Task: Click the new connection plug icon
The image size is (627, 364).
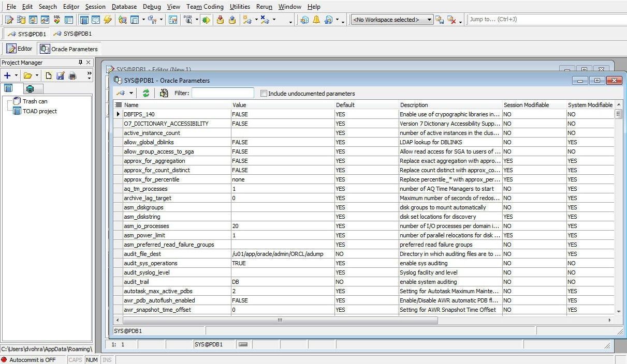Action: 247,20
